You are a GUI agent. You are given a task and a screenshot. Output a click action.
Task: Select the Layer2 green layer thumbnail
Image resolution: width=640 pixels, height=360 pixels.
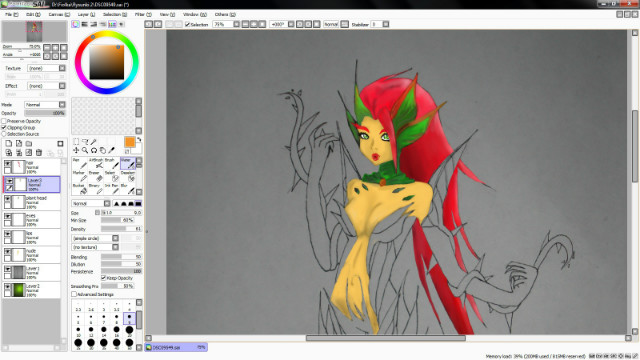pos(19,290)
